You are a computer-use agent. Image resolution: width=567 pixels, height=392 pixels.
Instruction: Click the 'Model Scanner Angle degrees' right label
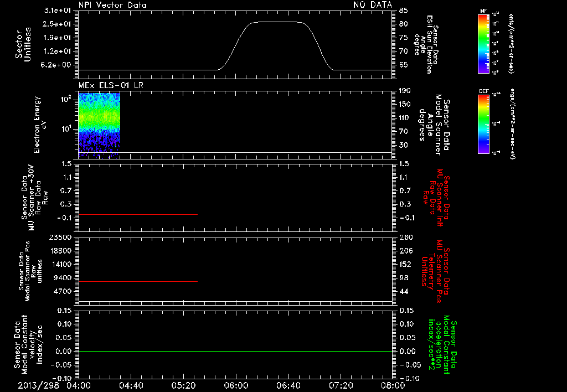pos(434,125)
